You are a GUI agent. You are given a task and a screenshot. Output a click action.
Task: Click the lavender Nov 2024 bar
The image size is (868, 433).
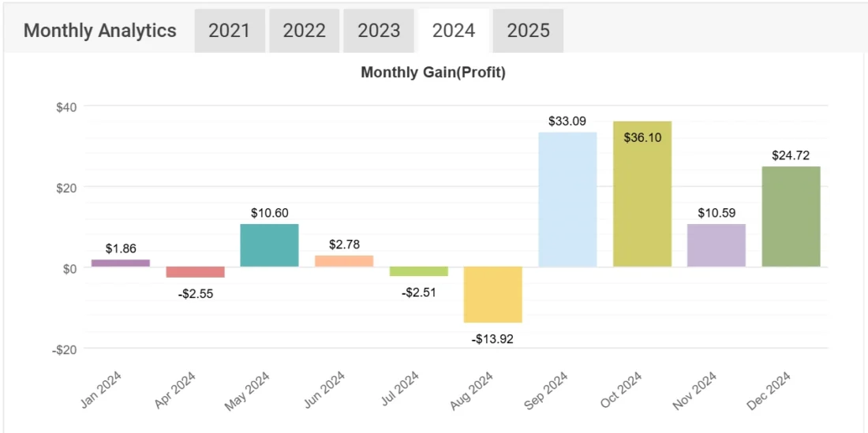716,245
